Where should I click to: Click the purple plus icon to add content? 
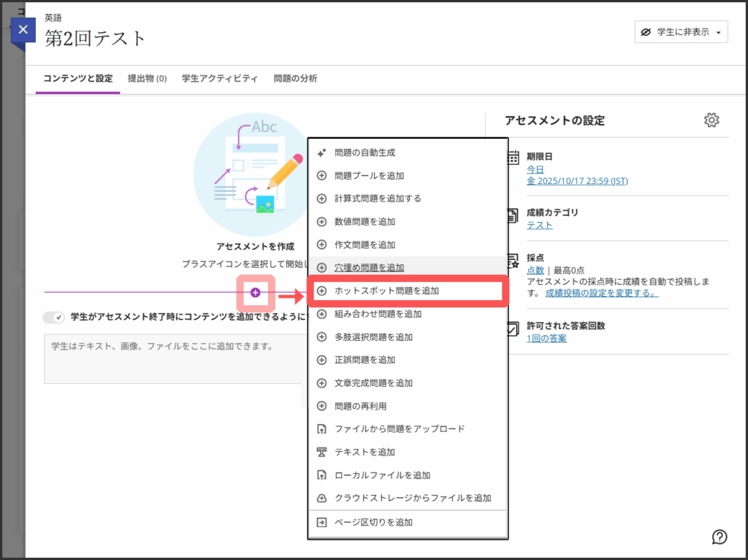click(x=255, y=293)
